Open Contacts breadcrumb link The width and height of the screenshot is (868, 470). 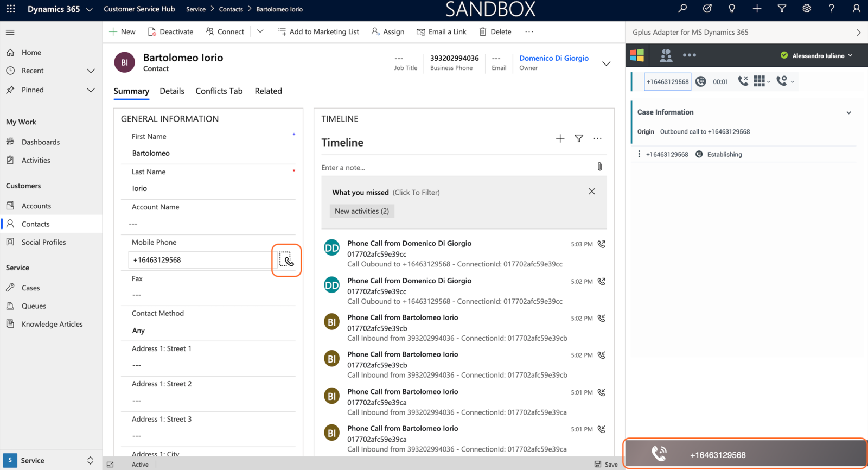click(x=231, y=9)
